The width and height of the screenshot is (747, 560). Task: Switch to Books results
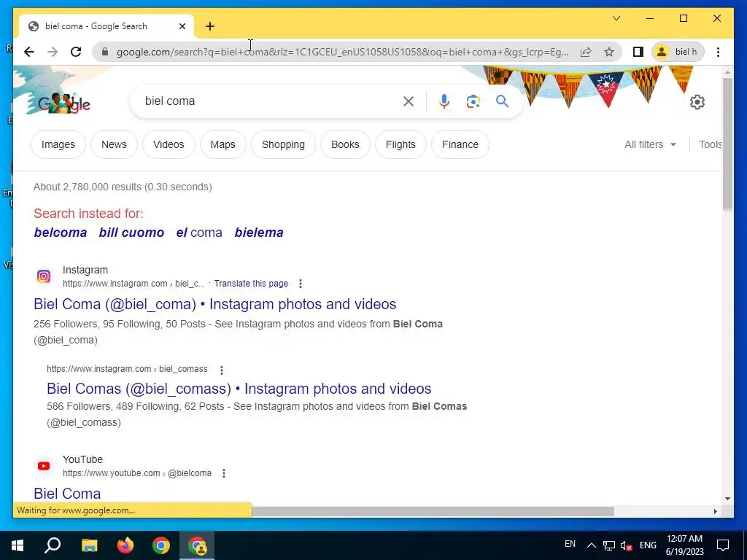click(x=345, y=144)
